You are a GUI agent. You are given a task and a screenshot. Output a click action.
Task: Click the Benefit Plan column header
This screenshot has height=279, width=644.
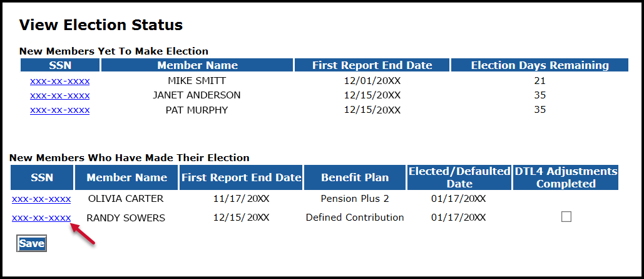tap(355, 177)
